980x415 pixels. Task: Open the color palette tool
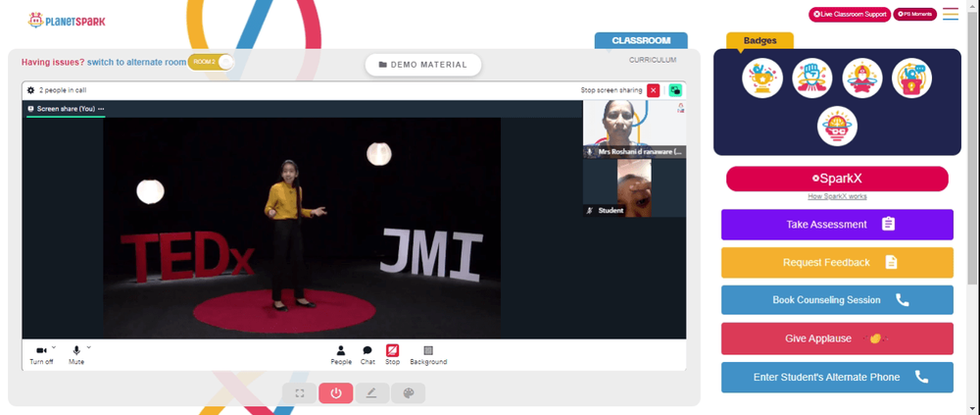pyautogui.click(x=408, y=393)
